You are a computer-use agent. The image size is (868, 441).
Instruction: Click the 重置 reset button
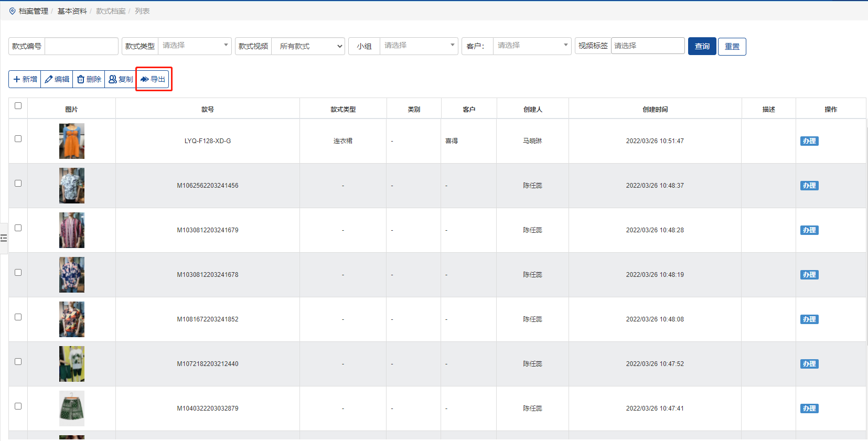(732, 46)
